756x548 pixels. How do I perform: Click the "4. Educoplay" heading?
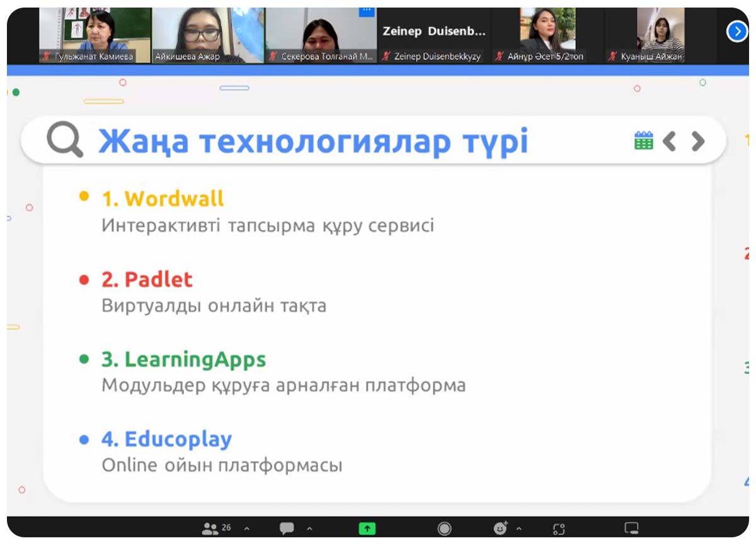coord(167,440)
